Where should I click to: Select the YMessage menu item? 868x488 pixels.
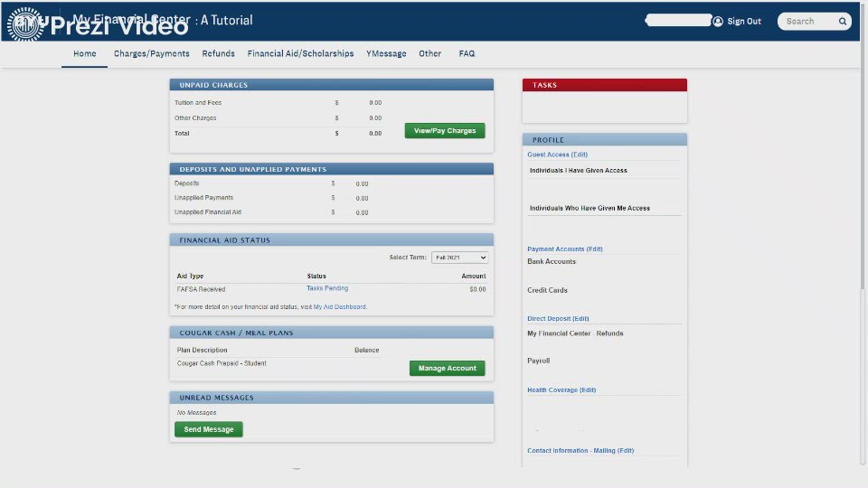(x=386, y=54)
